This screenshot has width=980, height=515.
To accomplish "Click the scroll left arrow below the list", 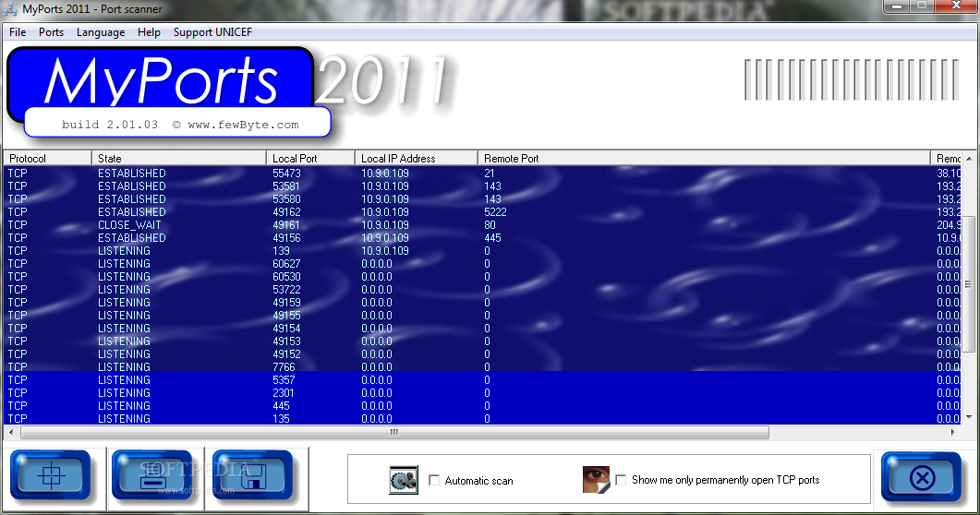I will 11,432.
